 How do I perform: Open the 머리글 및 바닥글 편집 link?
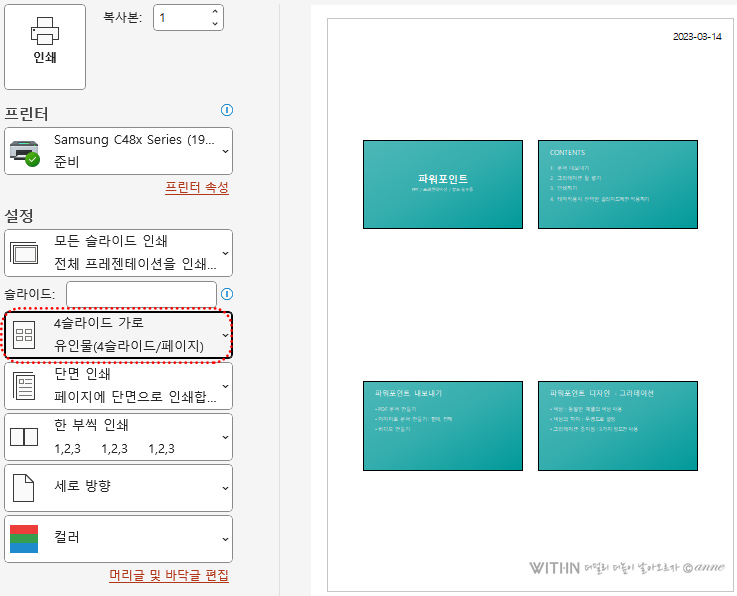pyautogui.click(x=169, y=575)
